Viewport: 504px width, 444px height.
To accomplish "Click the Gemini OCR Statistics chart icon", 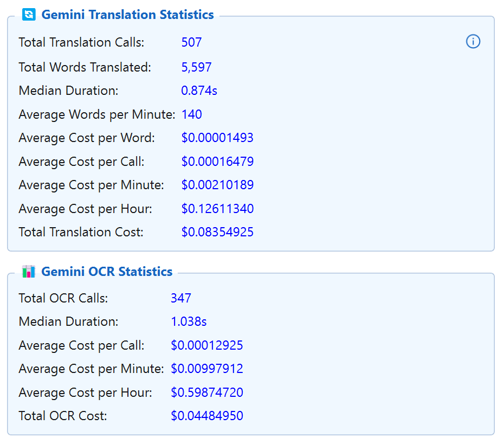I will [29, 272].
